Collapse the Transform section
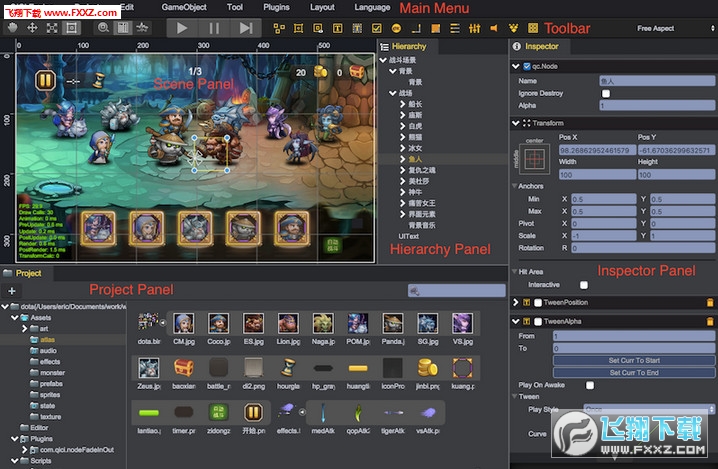Screen dimensions: 718x469 click(516, 123)
